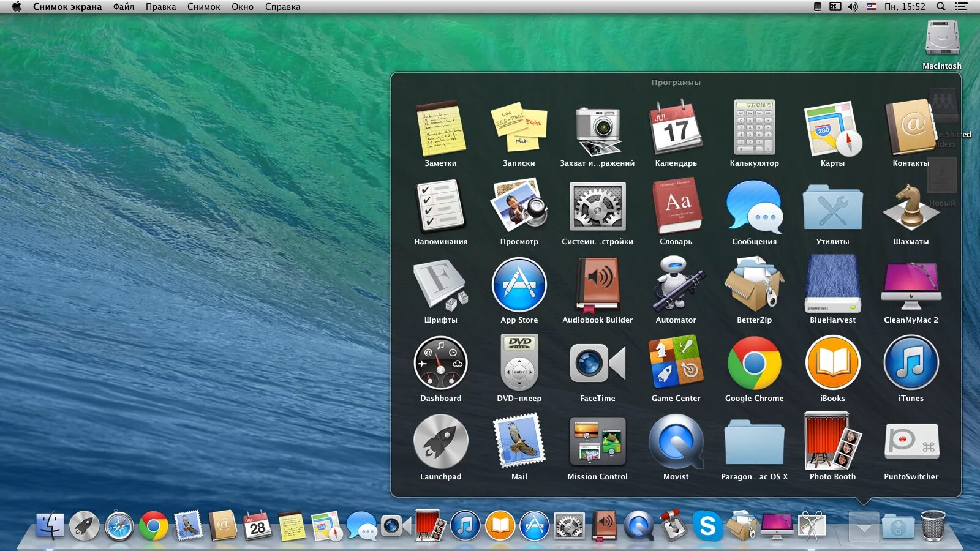Launch iTunes from Programs stack
The height and width of the screenshot is (551, 980).
[x=911, y=363]
